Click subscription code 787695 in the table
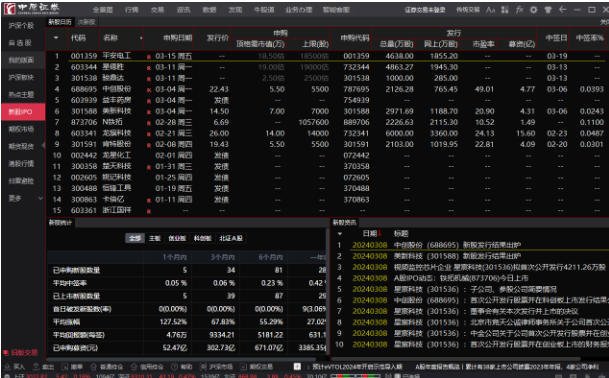 356,89
